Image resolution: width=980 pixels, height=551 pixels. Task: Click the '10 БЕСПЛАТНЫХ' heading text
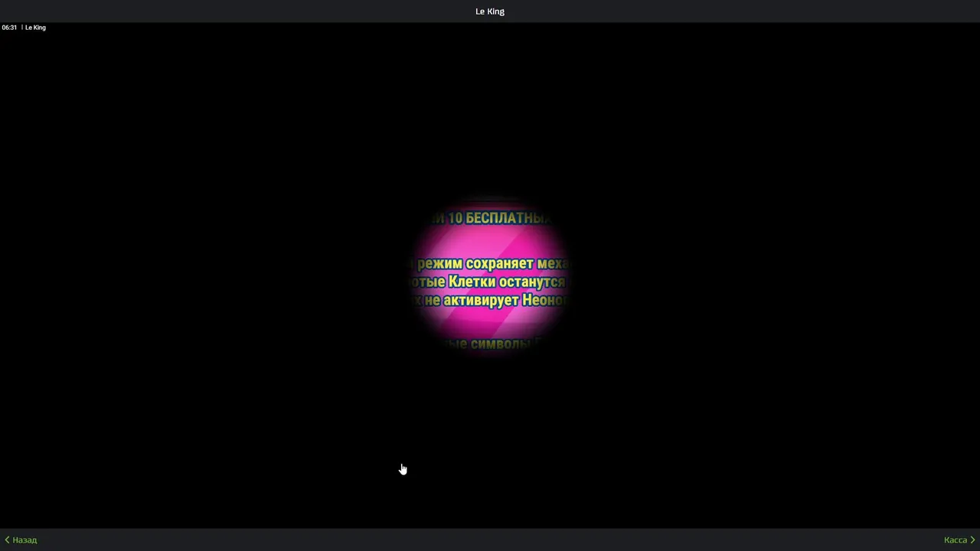[x=498, y=218]
